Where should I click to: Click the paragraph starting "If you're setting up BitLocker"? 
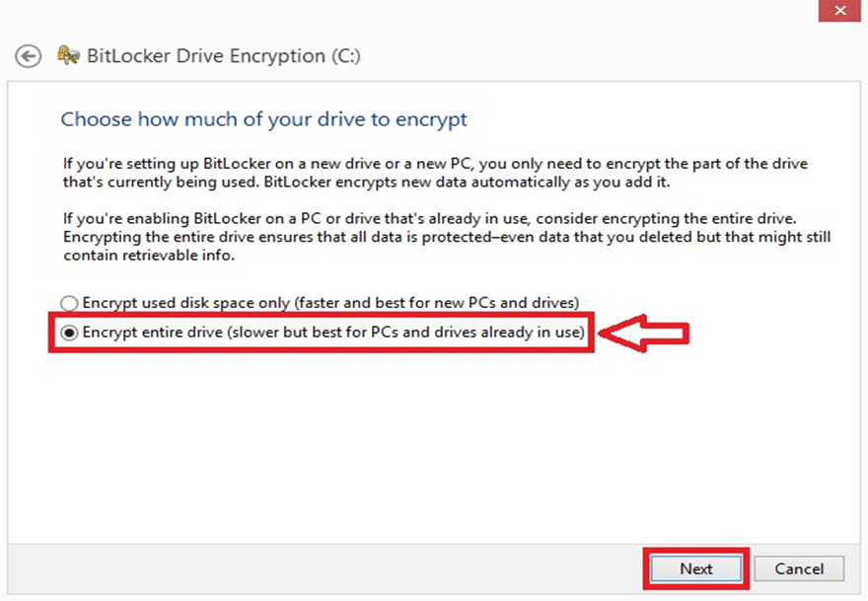point(434,164)
